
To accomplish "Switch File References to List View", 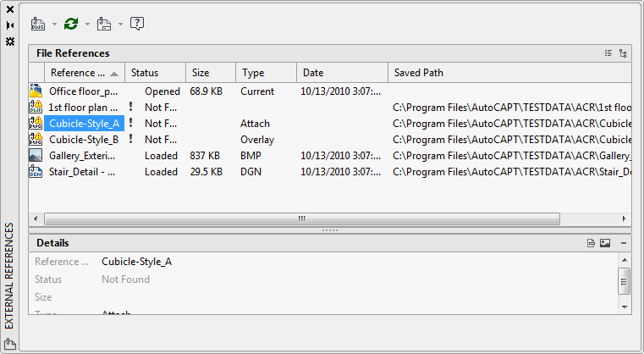I will click(x=608, y=53).
